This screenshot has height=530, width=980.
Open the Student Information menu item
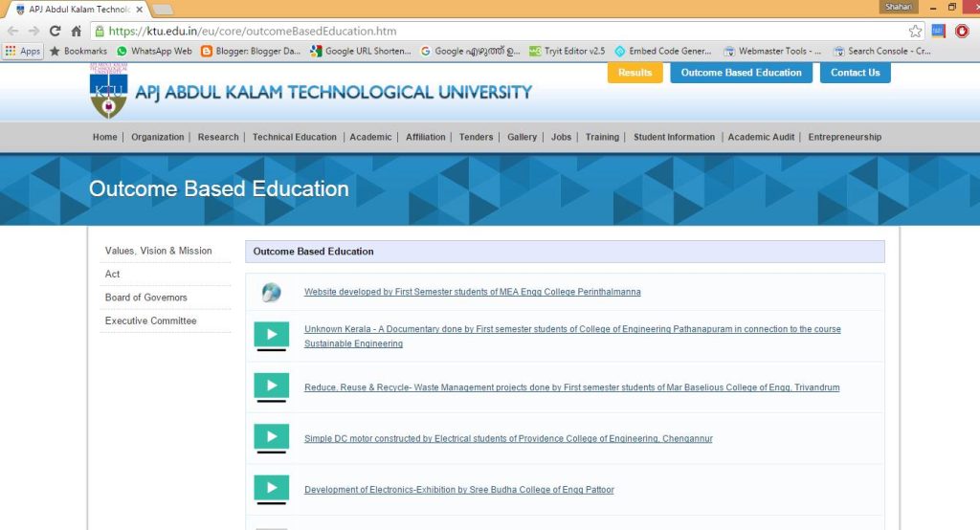(674, 137)
